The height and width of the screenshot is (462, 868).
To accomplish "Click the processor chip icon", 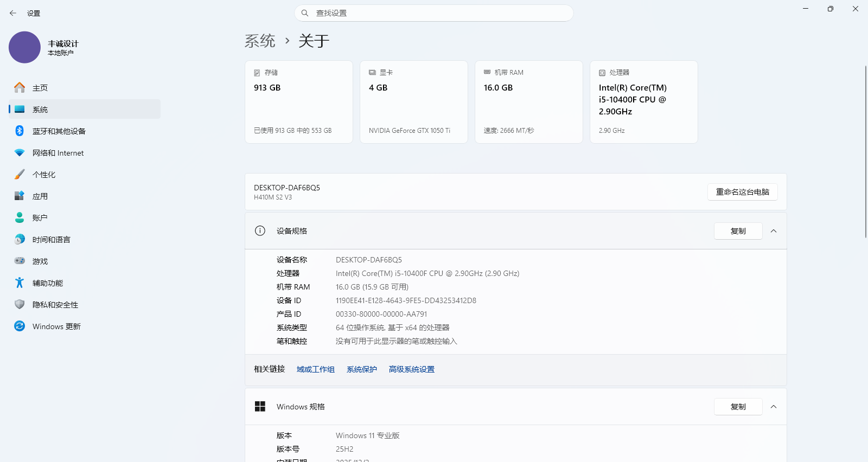I will tap(602, 73).
